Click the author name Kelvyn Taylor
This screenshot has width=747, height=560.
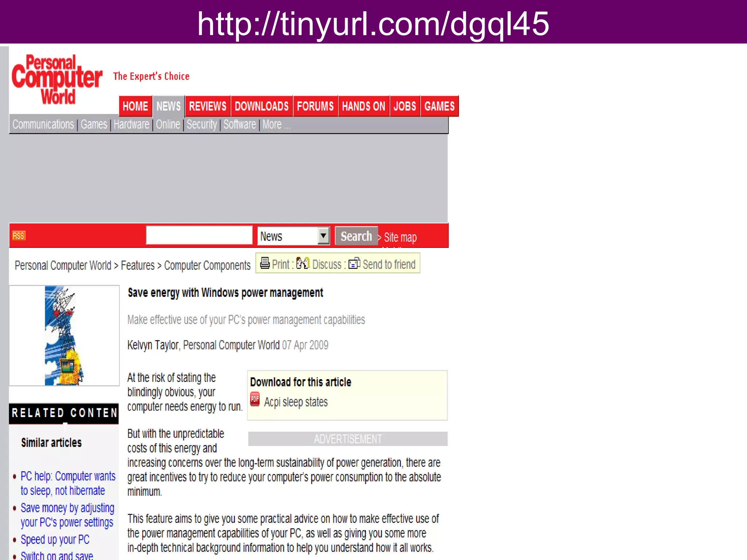tap(153, 345)
